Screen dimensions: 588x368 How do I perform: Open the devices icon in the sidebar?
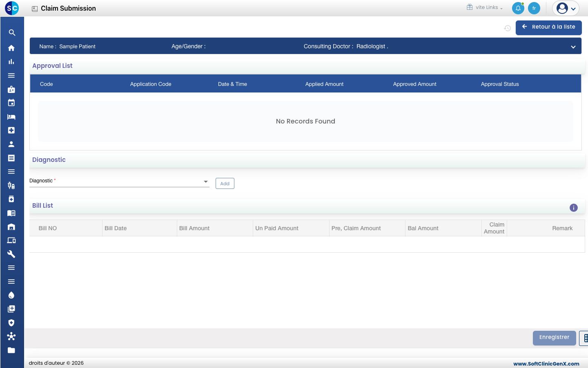pos(11,240)
